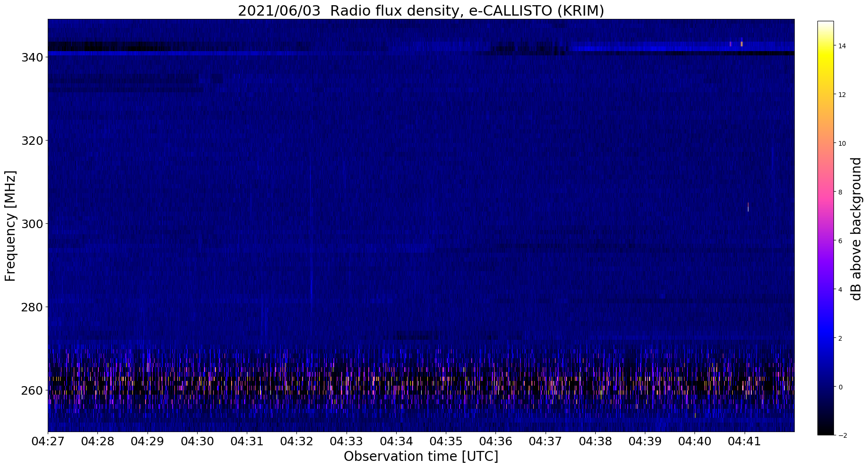Click the 04:32 time tick label
The height and width of the screenshot is (468, 868).
297,442
